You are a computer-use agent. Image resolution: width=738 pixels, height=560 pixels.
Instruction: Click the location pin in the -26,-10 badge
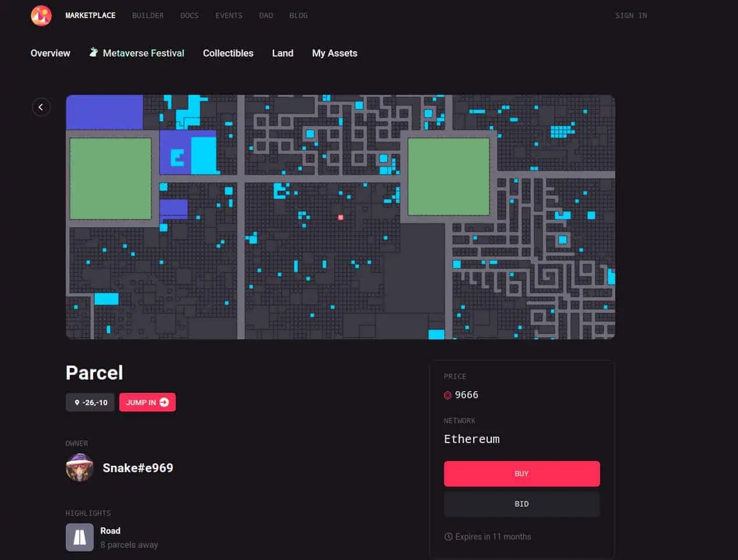pos(77,402)
